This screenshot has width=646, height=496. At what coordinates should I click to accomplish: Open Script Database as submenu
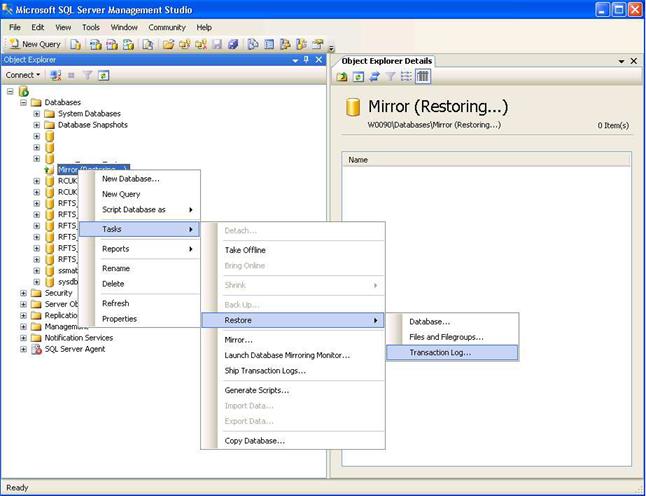tap(139, 210)
